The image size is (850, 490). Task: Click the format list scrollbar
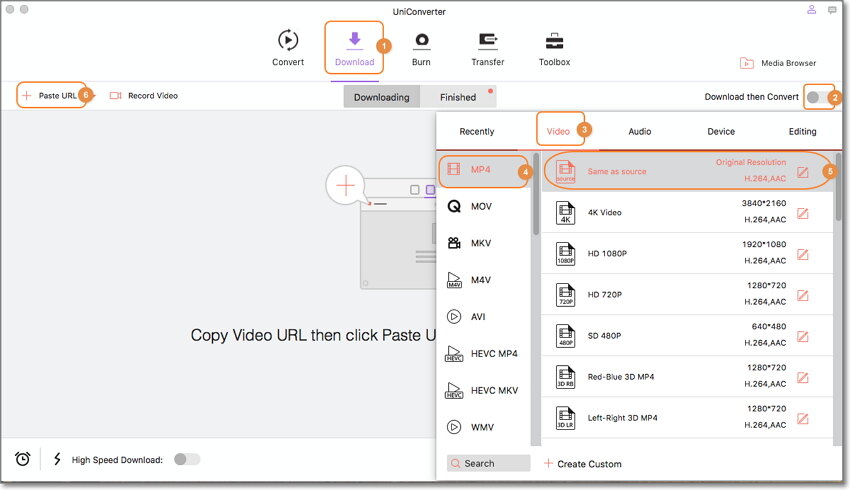click(536, 195)
